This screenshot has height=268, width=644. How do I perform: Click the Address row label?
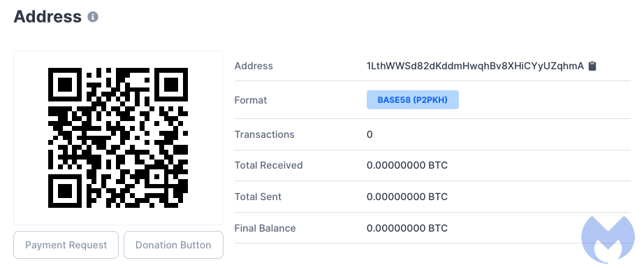[254, 66]
